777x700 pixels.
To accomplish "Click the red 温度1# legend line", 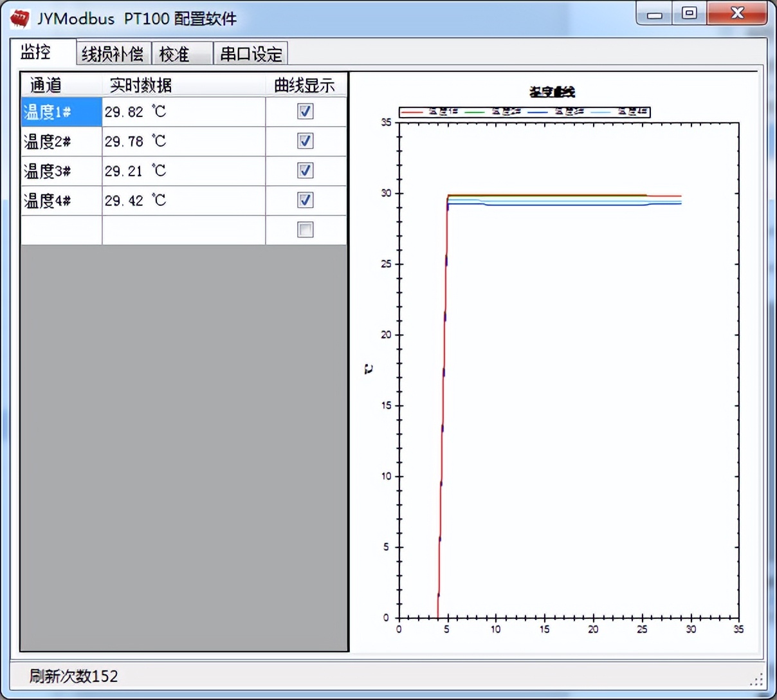I will point(412,113).
